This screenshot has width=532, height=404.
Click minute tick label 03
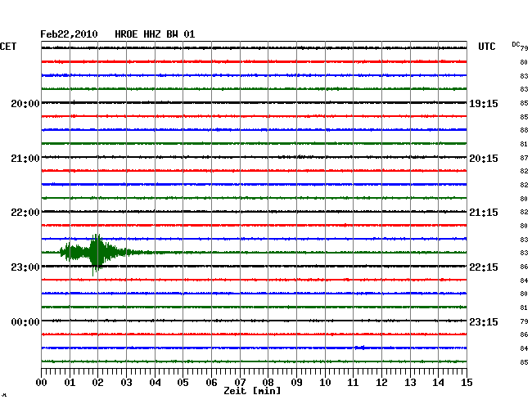click(x=126, y=382)
